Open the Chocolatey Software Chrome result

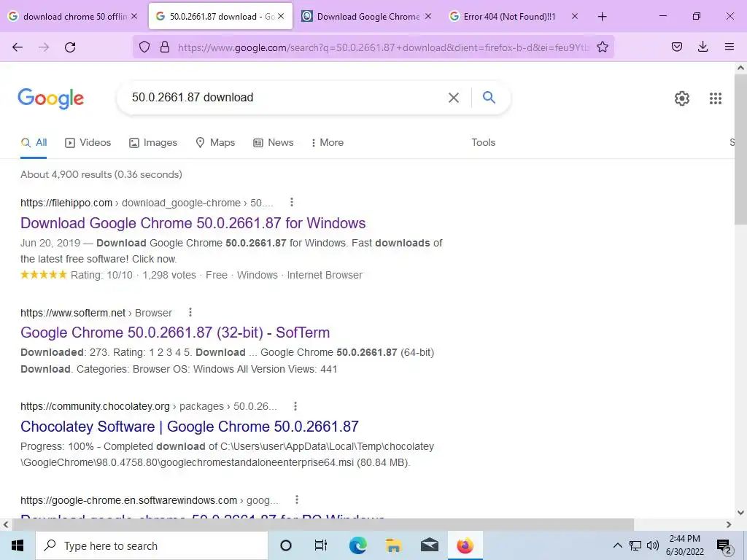point(189,426)
